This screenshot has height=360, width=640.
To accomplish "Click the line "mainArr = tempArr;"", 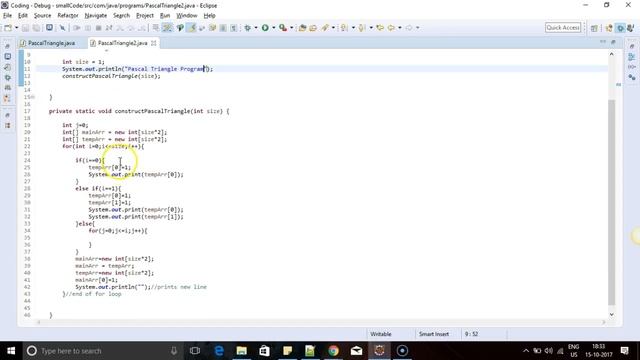I will pos(104,266).
